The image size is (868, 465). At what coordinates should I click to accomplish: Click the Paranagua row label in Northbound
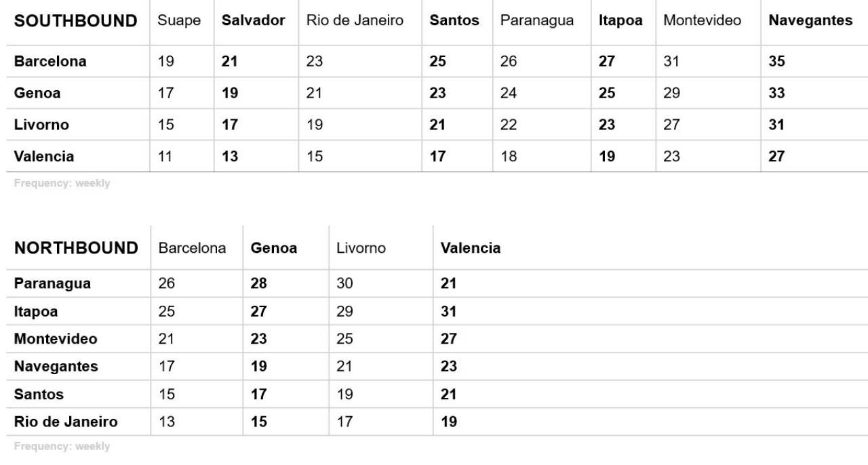pos(52,283)
